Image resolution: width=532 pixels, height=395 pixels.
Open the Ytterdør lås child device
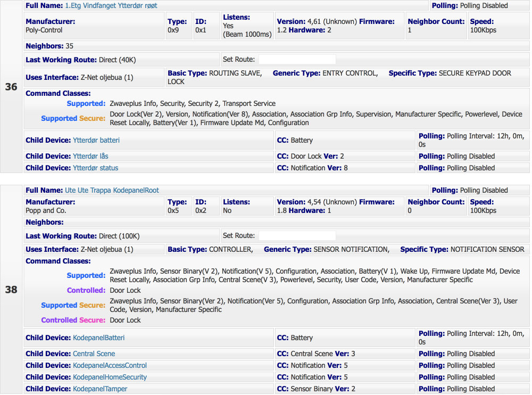90,157
